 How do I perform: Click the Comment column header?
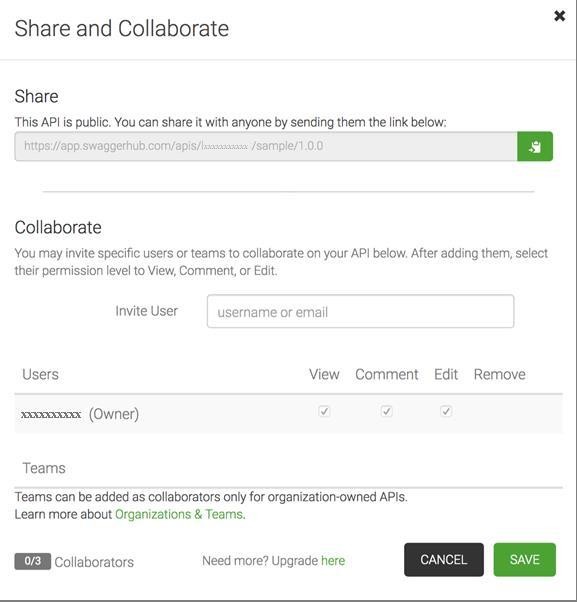tap(387, 374)
